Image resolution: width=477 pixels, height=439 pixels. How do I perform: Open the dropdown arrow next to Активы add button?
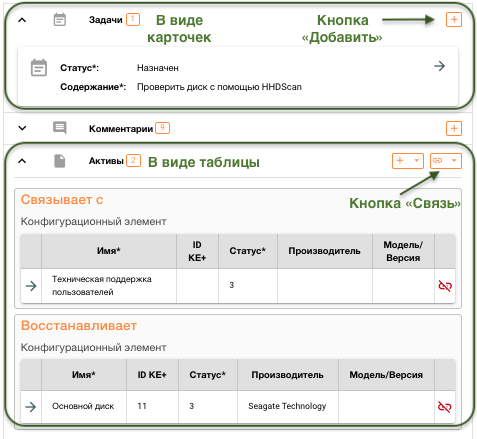[x=416, y=160]
